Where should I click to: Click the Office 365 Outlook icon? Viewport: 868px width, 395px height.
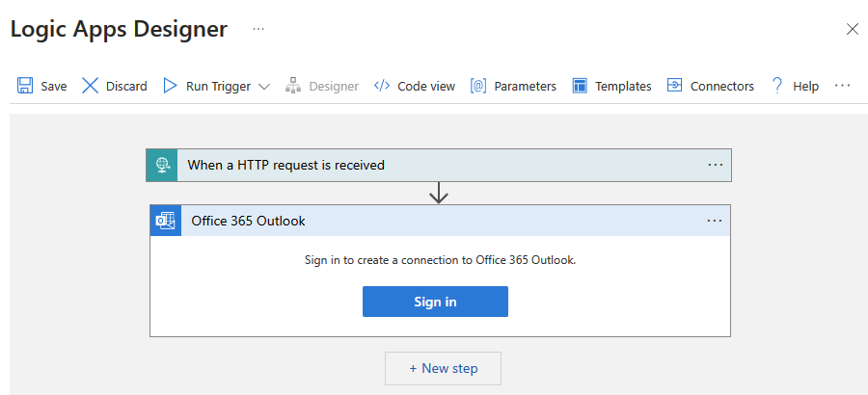[166, 221]
